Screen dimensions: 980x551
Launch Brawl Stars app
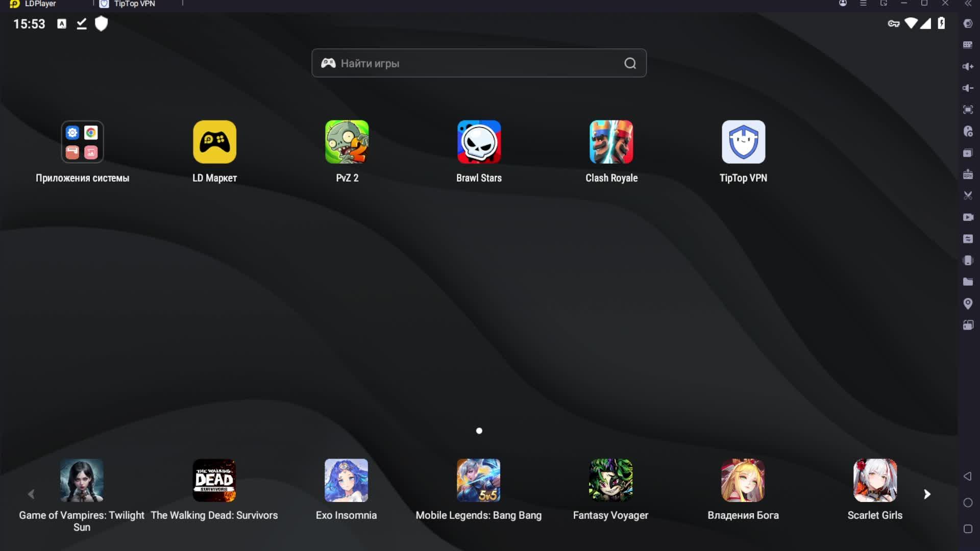click(479, 142)
